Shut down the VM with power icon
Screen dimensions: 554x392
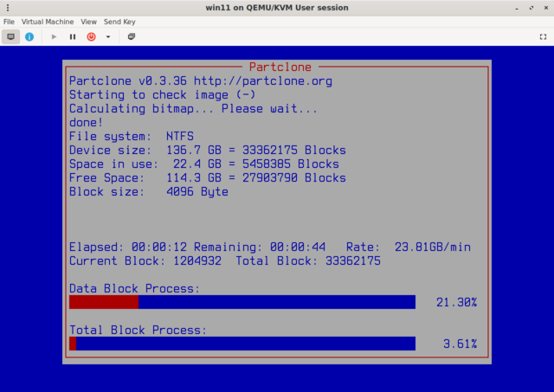(x=91, y=37)
